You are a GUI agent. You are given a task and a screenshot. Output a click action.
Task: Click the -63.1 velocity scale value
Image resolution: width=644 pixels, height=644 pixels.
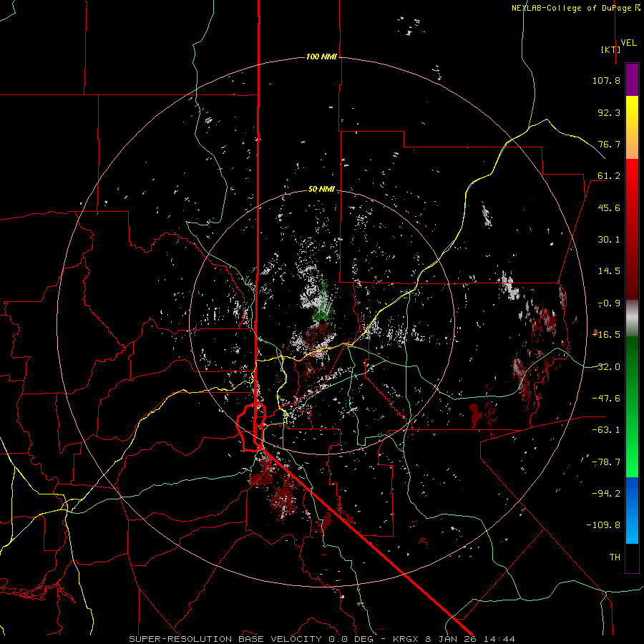click(x=606, y=430)
